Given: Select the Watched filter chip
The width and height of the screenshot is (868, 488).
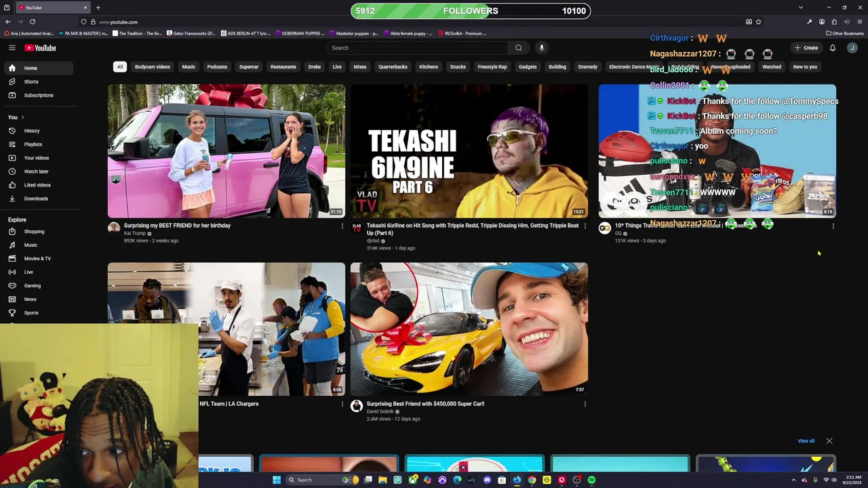Looking at the screenshot, I should tap(772, 66).
